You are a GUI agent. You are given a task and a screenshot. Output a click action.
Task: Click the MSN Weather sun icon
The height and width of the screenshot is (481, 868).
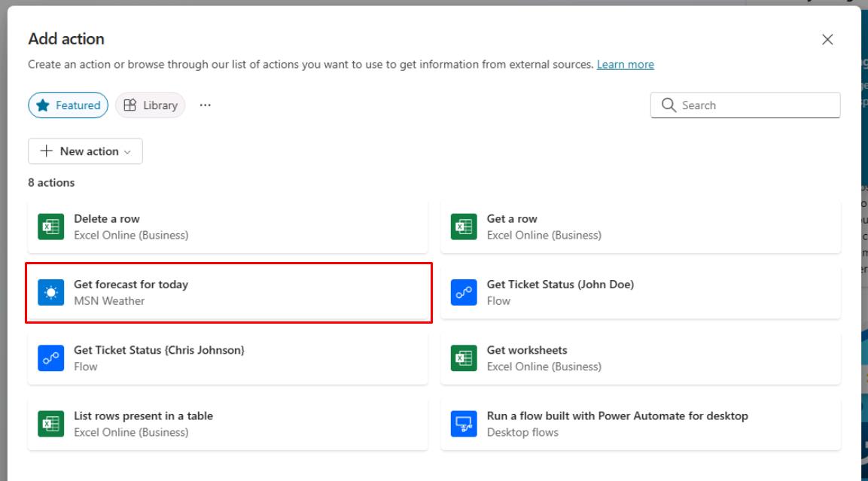(50, 292)
